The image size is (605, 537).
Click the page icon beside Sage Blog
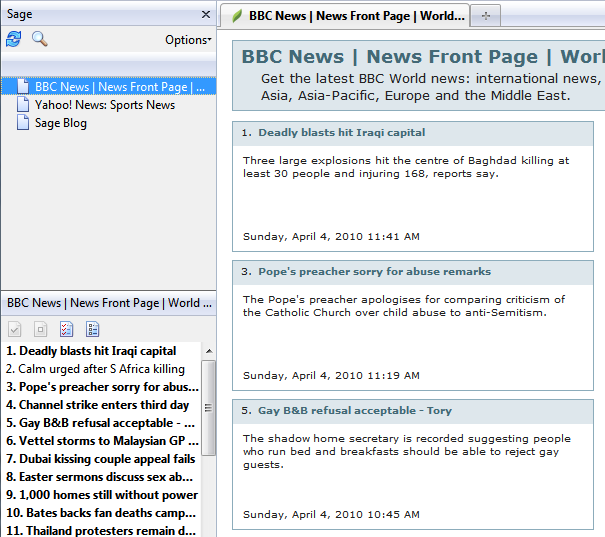[23, 122]
